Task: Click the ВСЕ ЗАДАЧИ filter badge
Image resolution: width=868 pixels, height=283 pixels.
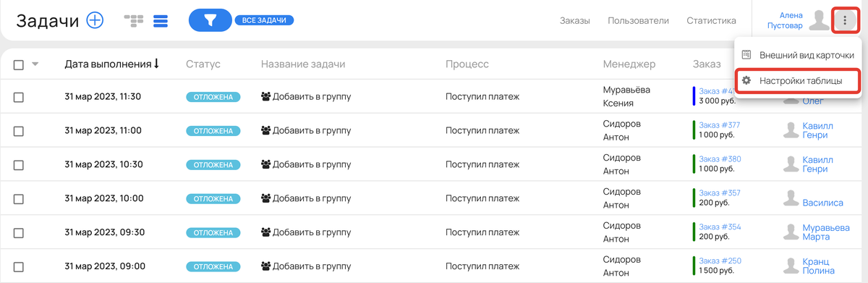Action: pyautogui.click(x=264, y=20)
